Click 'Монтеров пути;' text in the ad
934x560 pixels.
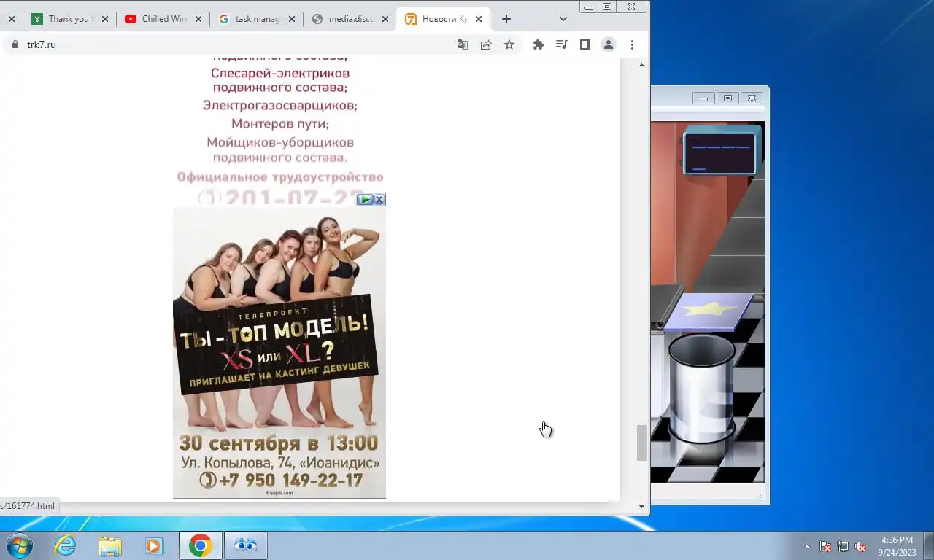(280, 124)
